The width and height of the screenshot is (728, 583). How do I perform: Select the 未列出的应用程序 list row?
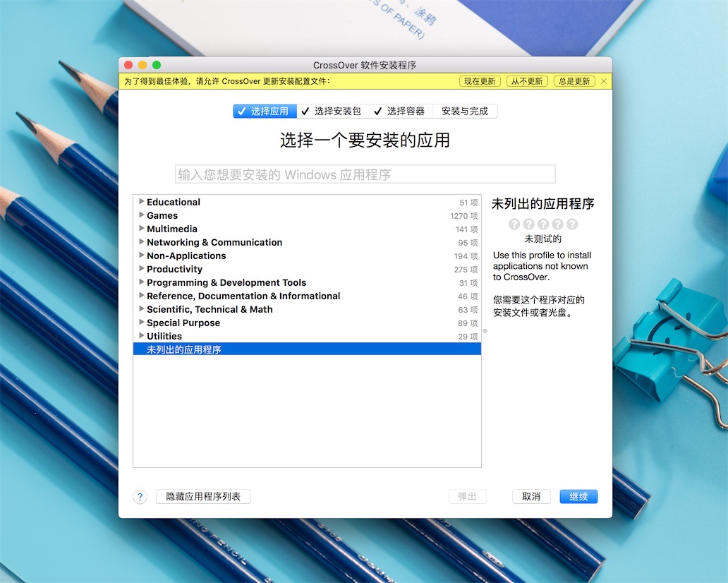tap(307, 349)
